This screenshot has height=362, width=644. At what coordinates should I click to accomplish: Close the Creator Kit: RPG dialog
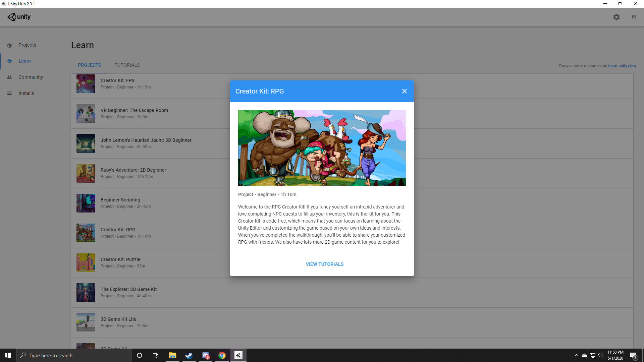coord(404,91)
